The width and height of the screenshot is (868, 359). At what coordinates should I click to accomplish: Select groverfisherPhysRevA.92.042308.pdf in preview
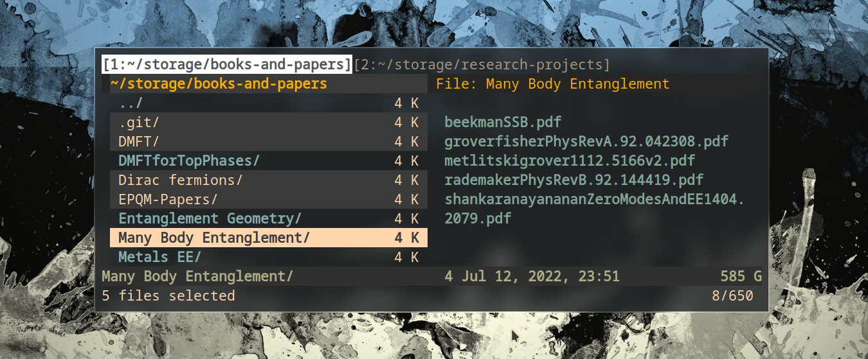586,141
